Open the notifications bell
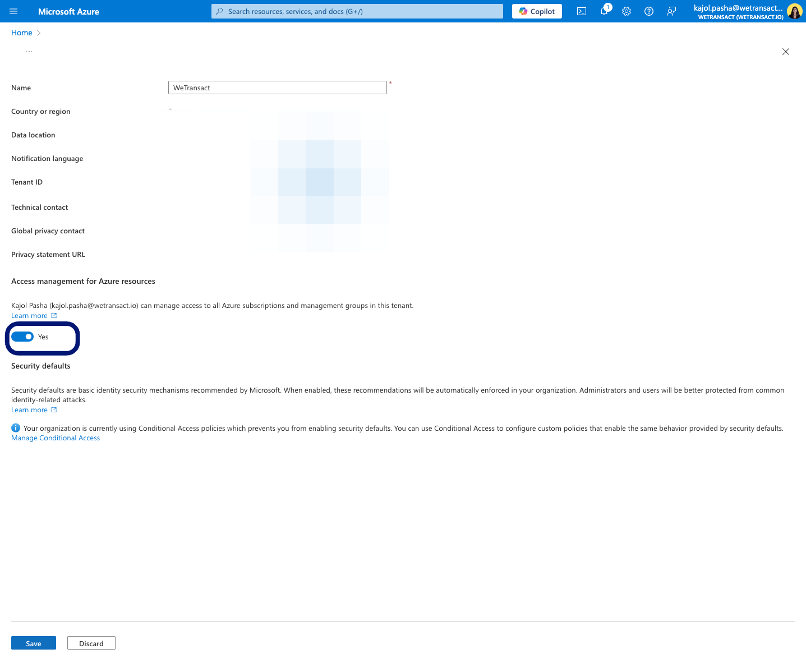 [x=604, y=11]
